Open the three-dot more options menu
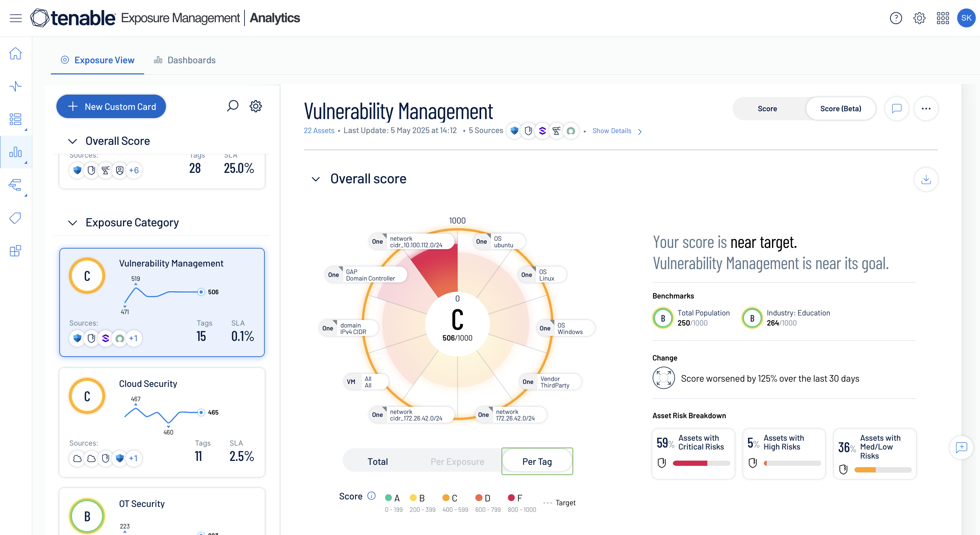Screen dimensions: 980x535 click(x=926, y=109)
